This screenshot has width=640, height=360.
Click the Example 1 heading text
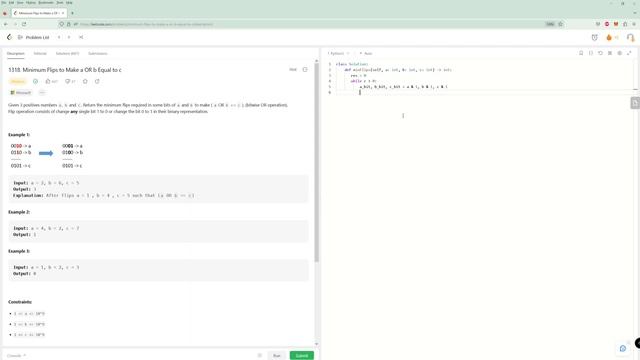(19, 135)
